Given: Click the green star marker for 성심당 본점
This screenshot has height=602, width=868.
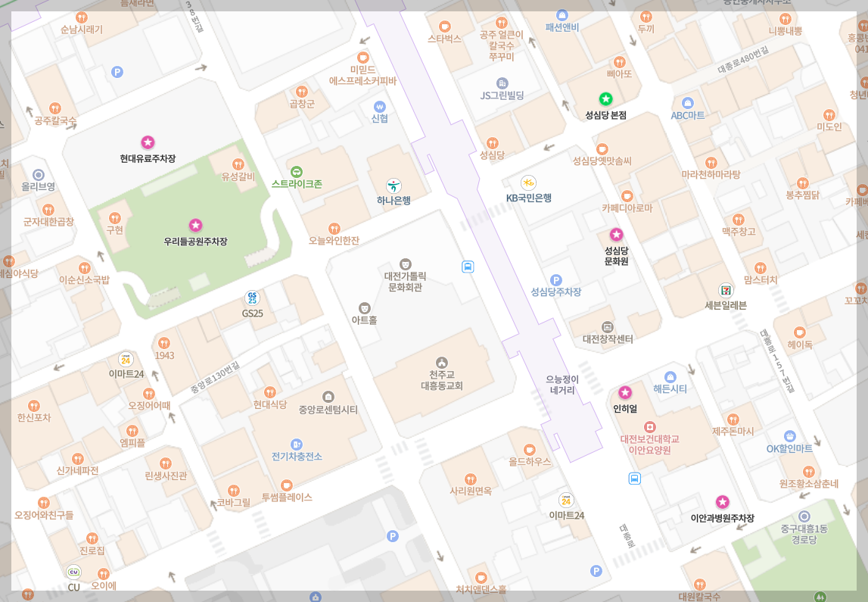Looking at the screenshot, I should [x=605, y=99].
